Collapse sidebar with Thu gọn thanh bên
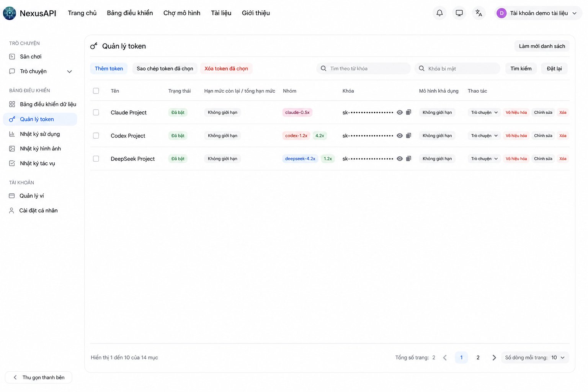Image resolution: width=588 pixels, height=392 pixels. click(39, 377)
